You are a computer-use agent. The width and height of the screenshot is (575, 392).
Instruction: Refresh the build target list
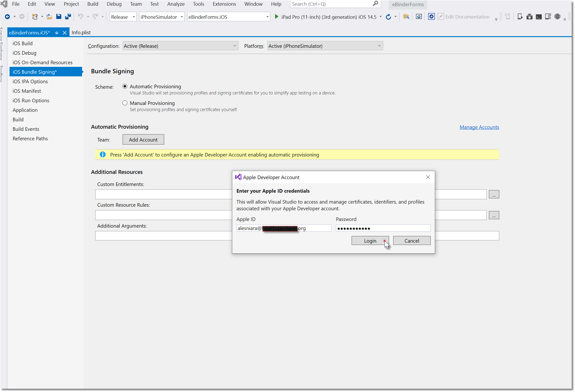pos(388,17)
